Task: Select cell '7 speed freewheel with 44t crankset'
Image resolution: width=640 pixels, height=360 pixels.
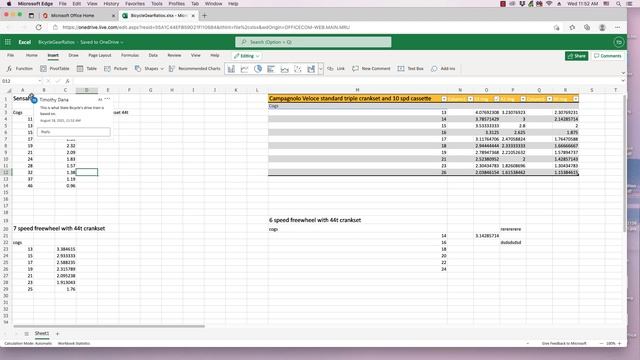Action: tap(59, 229)
